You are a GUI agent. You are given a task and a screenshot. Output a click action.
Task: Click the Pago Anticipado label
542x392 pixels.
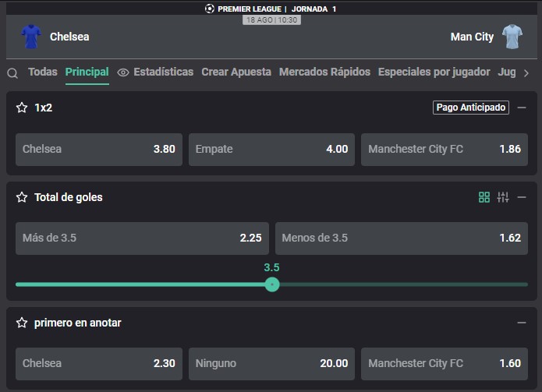tap(471, 108)
